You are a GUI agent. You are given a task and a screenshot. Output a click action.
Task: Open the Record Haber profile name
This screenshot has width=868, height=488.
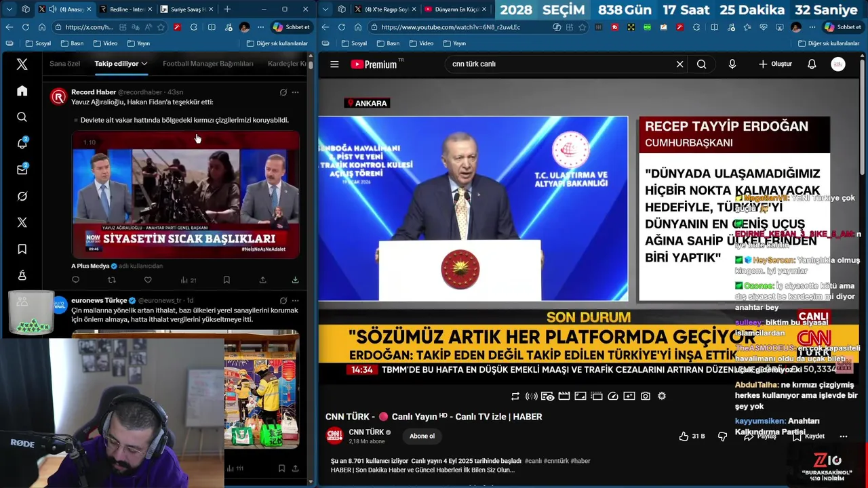[x=94, y=92]
